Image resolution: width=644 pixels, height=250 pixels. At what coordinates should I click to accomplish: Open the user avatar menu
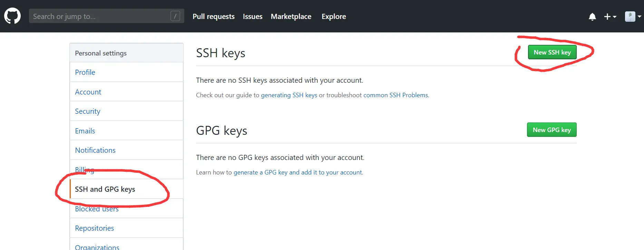click(x=633, y=17)
